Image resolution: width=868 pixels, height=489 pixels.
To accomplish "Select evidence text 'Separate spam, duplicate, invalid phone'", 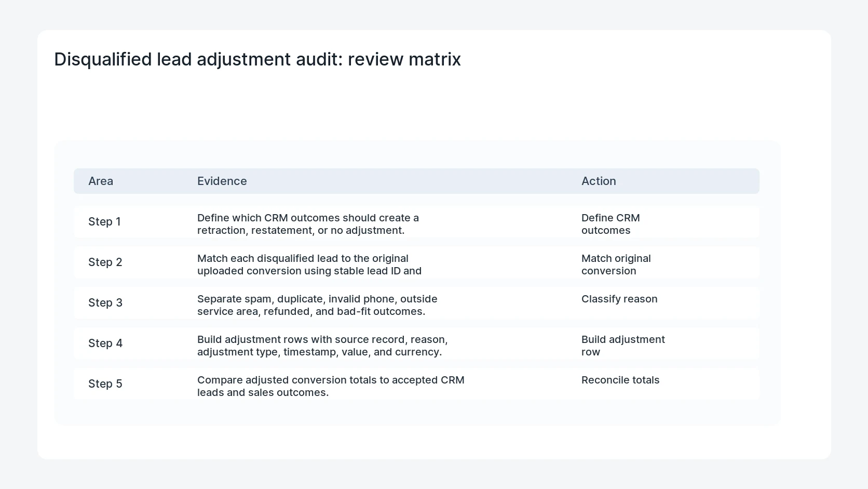I will point(297,299).
